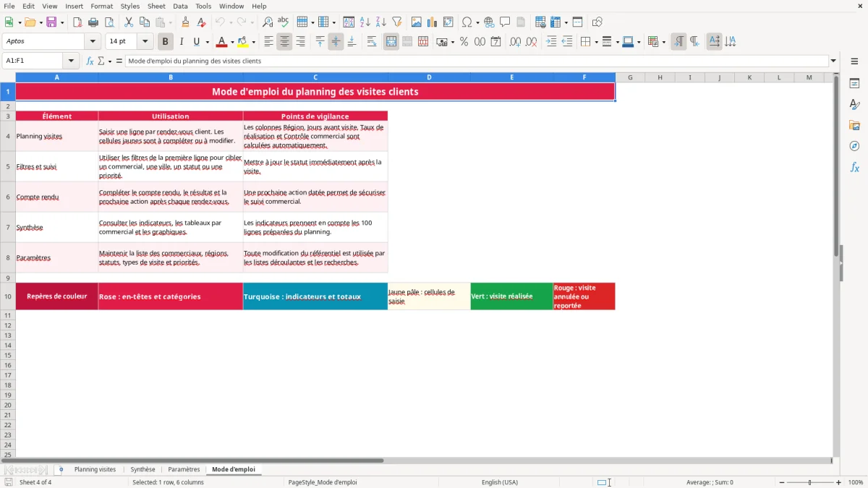Click the English (USA) language status field

[x=500, y=482]
